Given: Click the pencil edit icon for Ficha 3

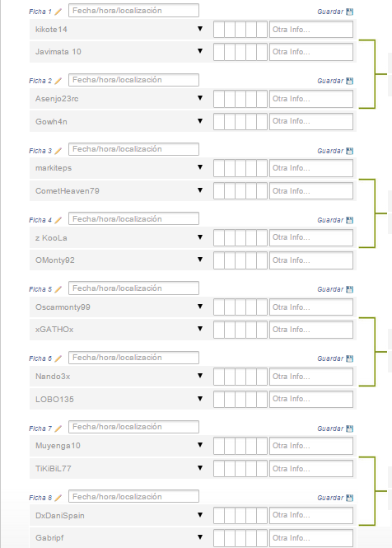Looking at the screenshot, I should coord(58,151).
